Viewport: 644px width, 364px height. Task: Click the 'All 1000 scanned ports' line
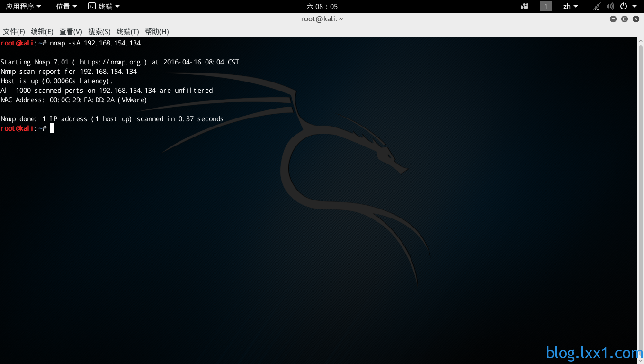pyautogui.click(x=107, y=91)
